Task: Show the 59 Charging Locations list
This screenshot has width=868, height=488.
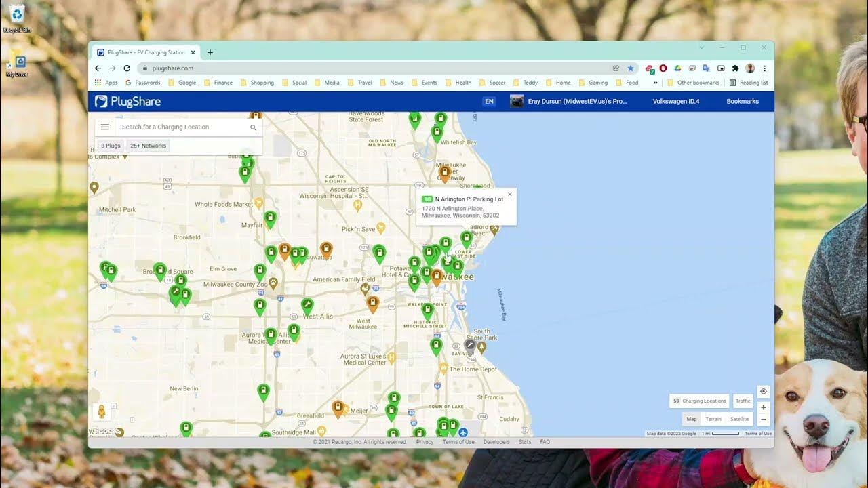Action: point(699,401)
